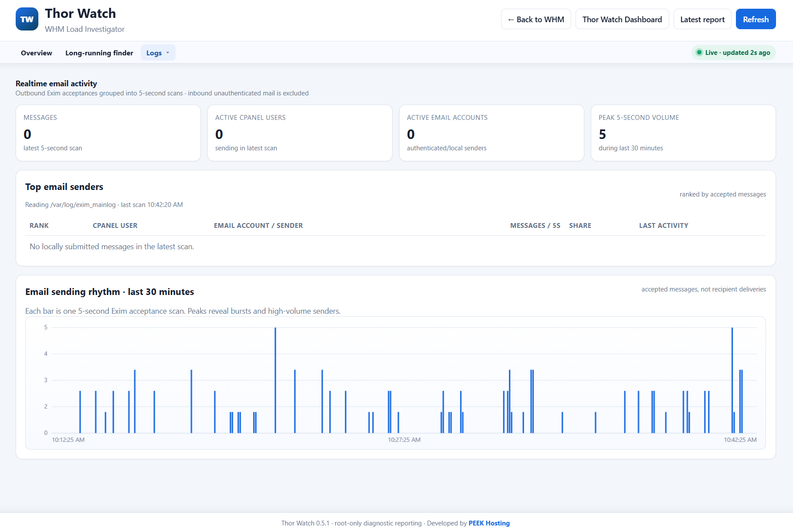The image size is (793, 532).
Task: Sort by Messages / 5s column header
Action: tap(535, 226)
